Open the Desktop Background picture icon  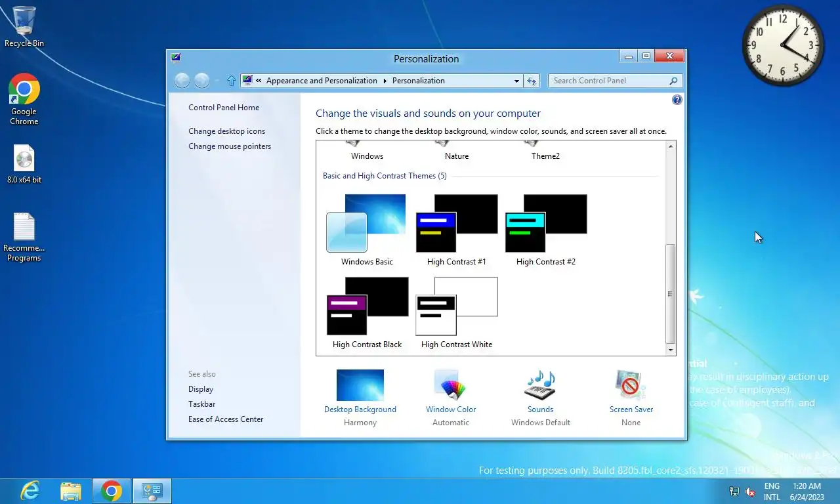pyautogui.click(x=360, y=385)
